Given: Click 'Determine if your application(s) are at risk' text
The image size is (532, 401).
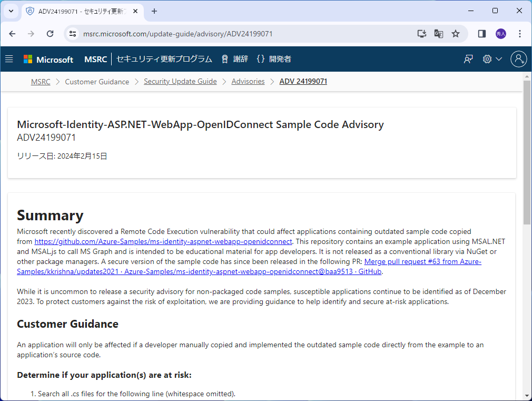Looking at the screenshot, I should [104, 375].
